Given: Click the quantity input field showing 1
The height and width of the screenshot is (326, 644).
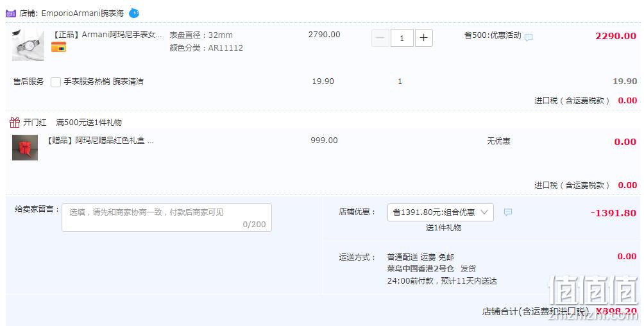Looking at the screenshot, I should pyautogui.click(x=402, y=38).
